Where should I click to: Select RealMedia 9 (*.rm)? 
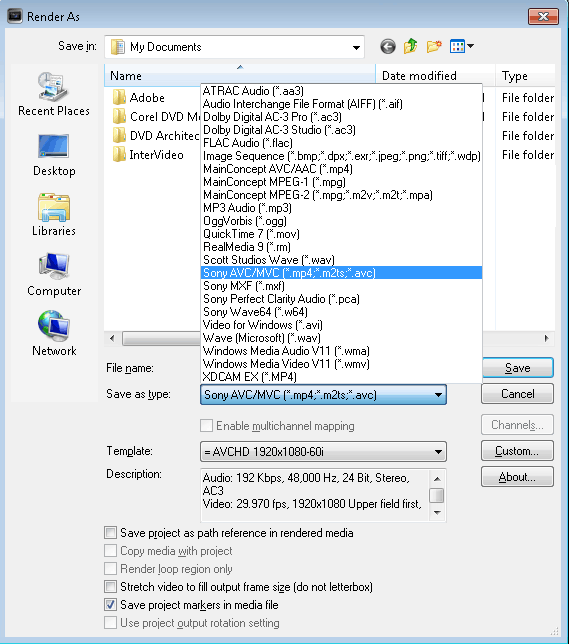(341, 247)
